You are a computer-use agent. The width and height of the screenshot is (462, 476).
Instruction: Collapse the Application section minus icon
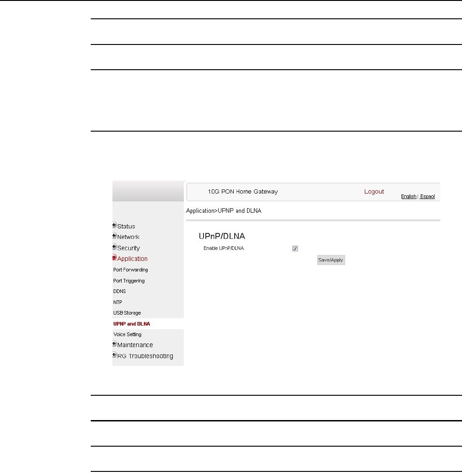pos(115,257)
